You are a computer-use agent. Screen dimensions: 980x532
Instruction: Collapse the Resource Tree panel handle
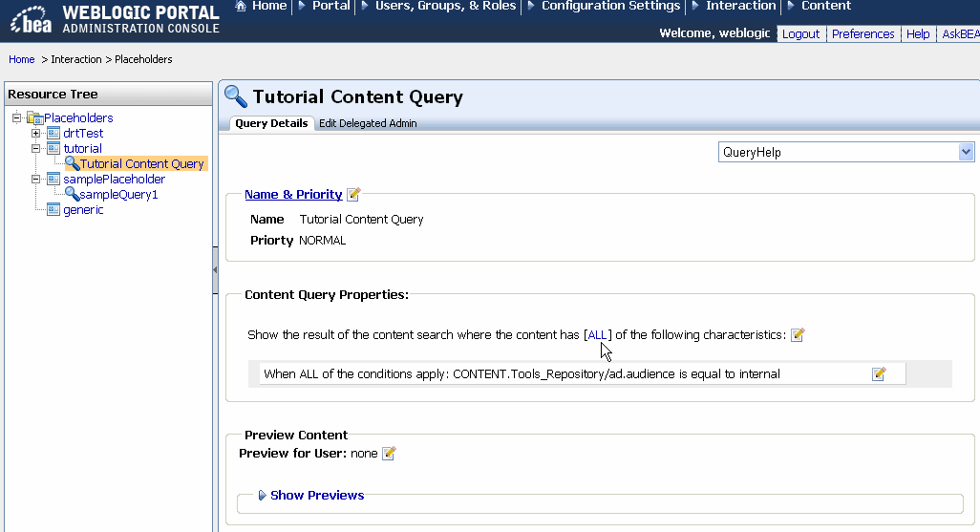point(215,270)
